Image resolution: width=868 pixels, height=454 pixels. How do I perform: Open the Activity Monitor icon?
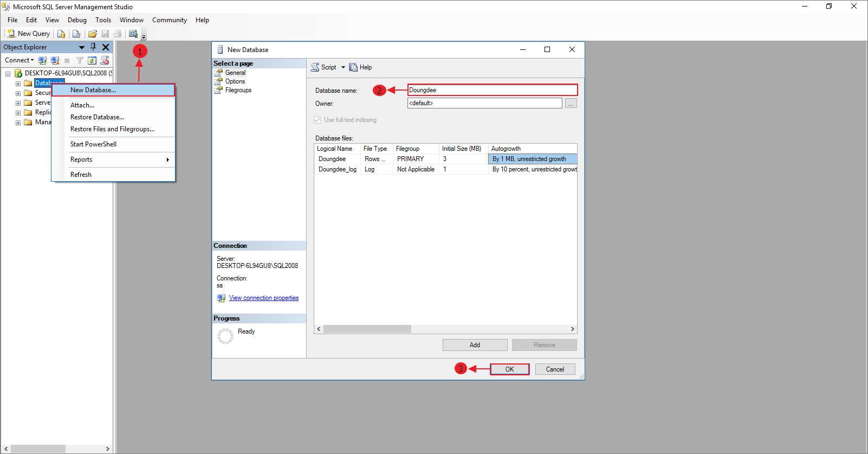(x=133, y=34)
